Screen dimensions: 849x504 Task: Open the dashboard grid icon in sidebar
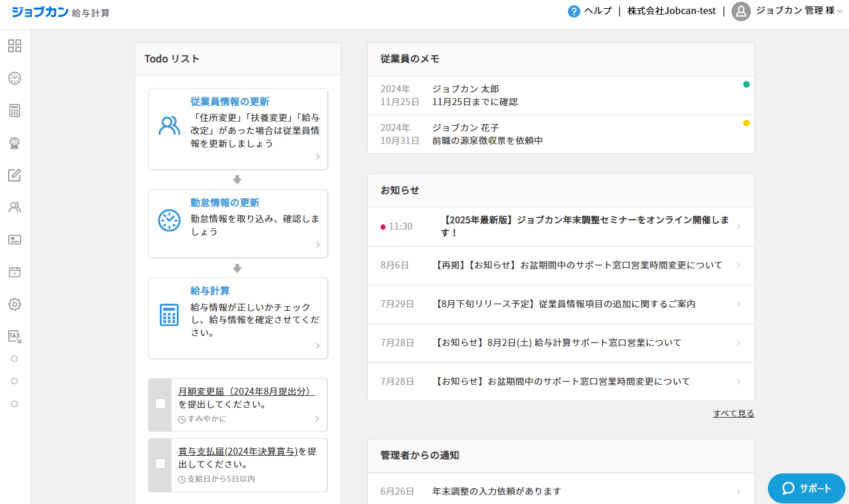[x=15, y=46]
